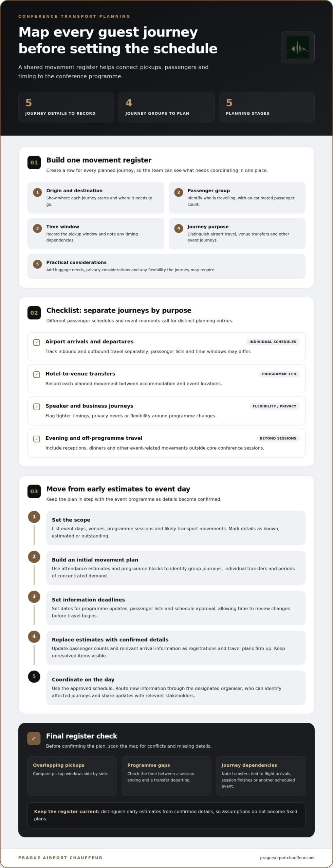
Task: Click the INDIVIDUAL SCHEDULES tag
Action: [x=273, y=342]
